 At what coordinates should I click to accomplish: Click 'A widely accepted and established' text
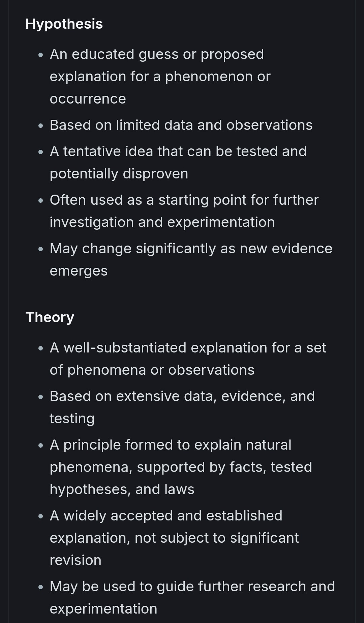coord(166,516)
